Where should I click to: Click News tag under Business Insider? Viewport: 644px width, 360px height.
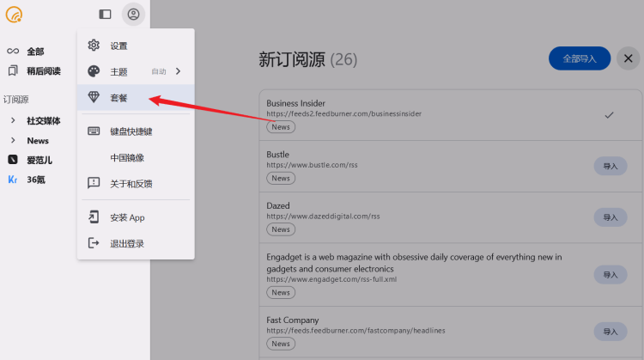pyautogui.click(x=281, y=127)
